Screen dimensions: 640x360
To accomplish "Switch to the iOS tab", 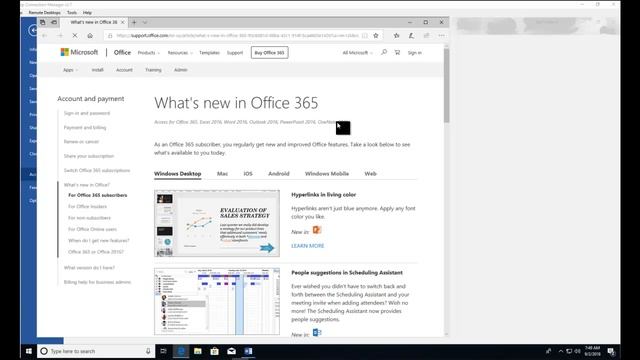I will pos(248,173).
